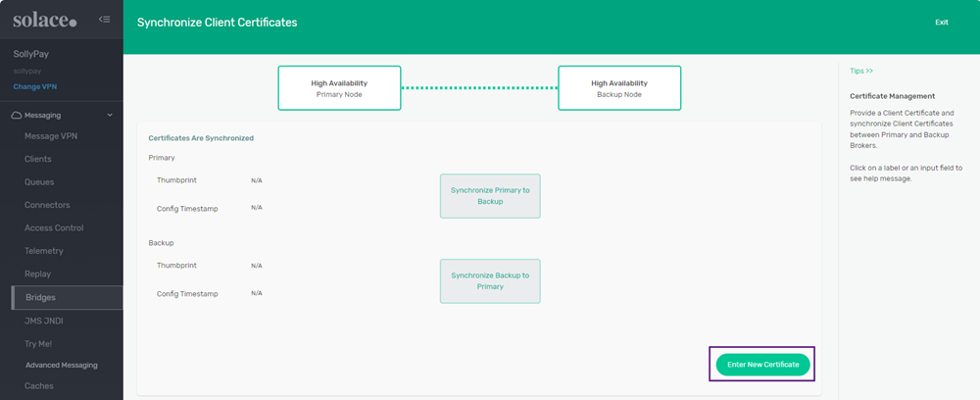980x400 pixels.
Task: Collapse the Messaging section chevron
Action: [x=110, y=116]
